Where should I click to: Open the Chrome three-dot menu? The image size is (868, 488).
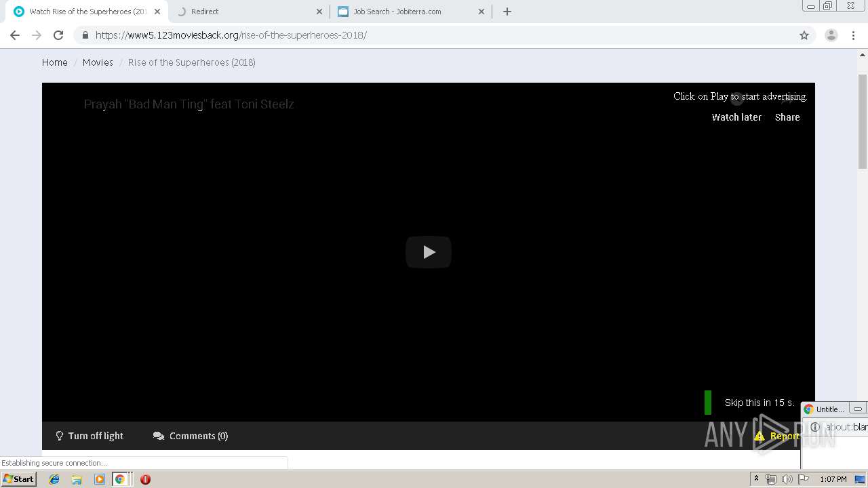pyautogui.click(x=854, y=35)
